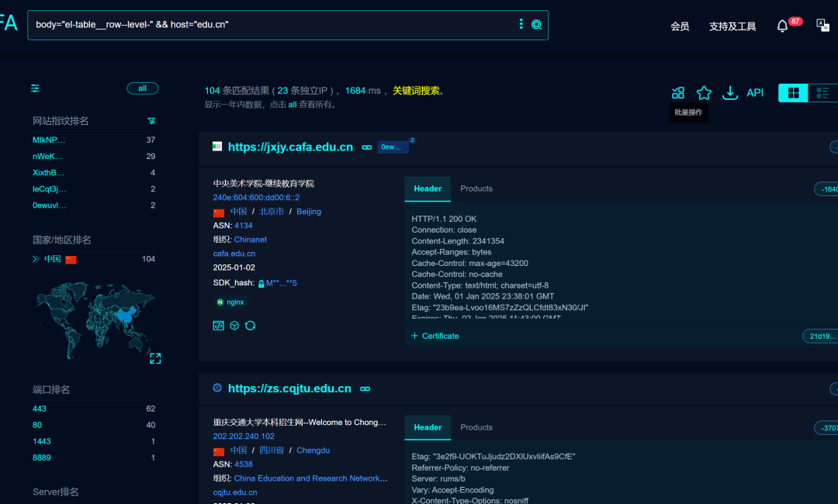The width and height of the screenshot is (838, 504).
Task: Open the notifications bell icon
Action: (782, 26)
